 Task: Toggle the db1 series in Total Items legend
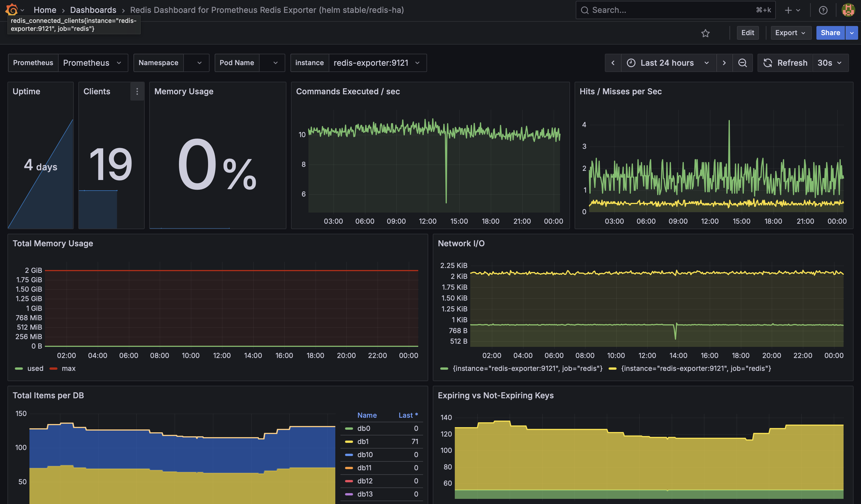363,441
